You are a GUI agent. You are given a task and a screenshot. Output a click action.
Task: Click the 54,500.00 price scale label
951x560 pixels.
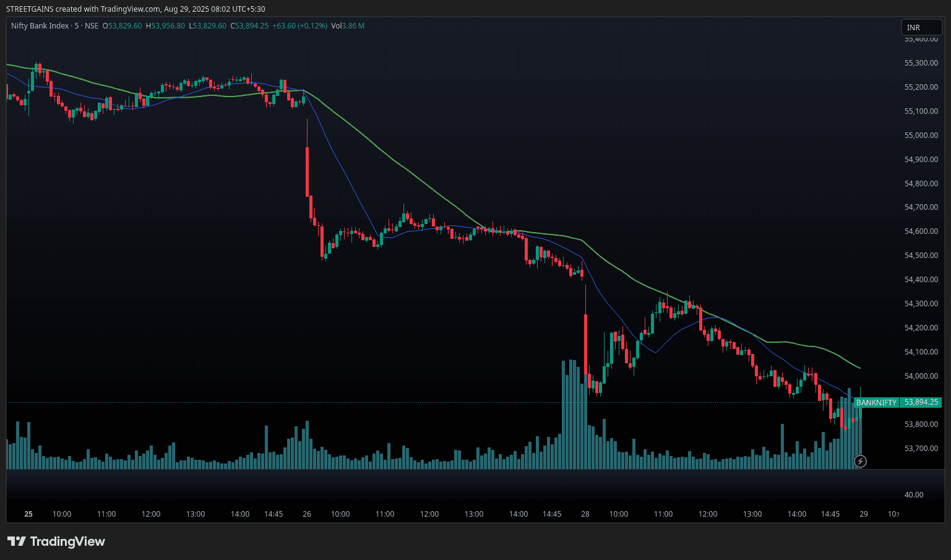921,256
